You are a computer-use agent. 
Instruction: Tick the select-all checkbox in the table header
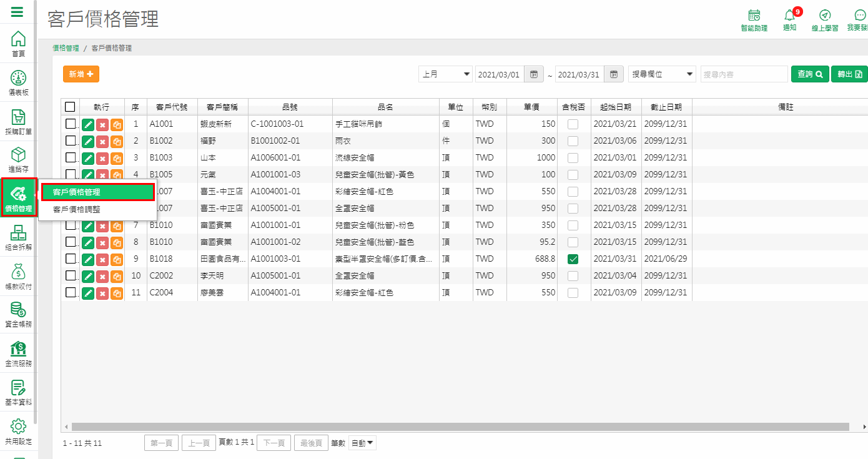click(70, 107)
